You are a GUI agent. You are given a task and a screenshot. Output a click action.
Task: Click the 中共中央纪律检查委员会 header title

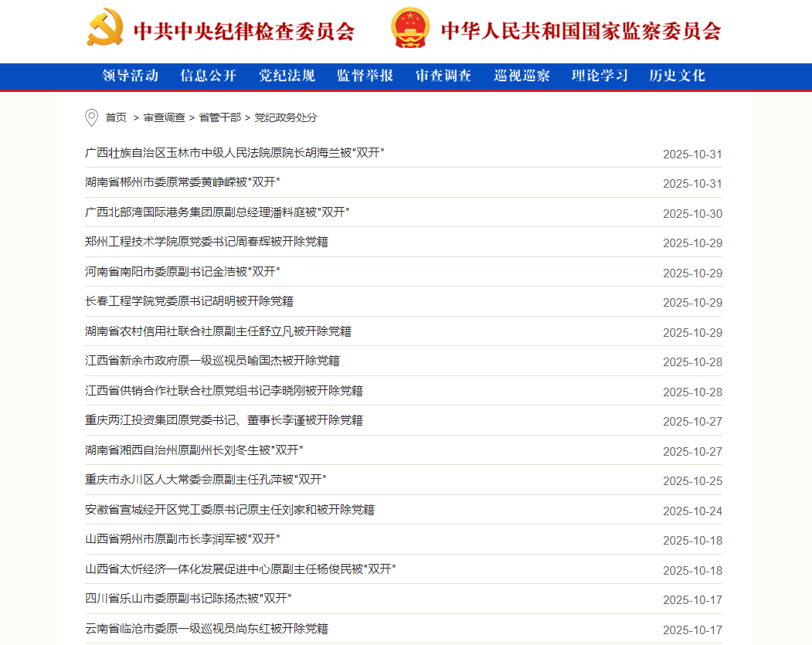tap(244, 31)
